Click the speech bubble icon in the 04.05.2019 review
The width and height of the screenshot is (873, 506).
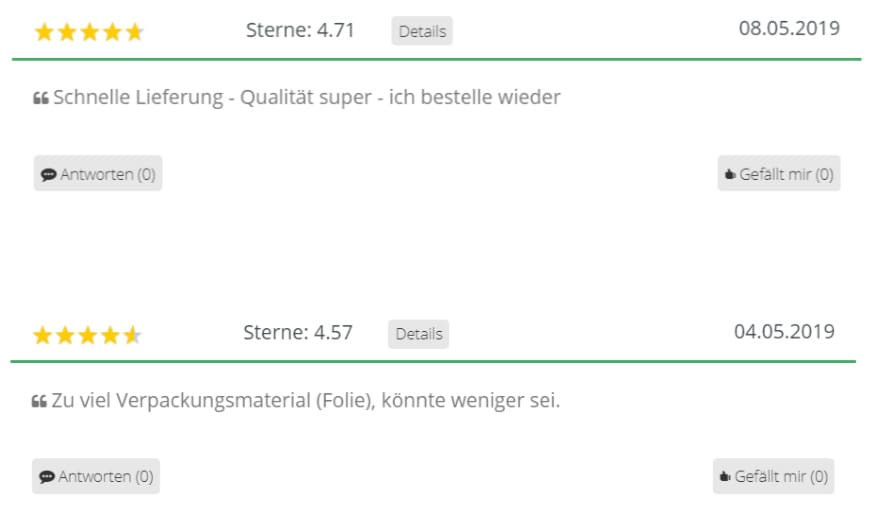click(x=47, y=477)
